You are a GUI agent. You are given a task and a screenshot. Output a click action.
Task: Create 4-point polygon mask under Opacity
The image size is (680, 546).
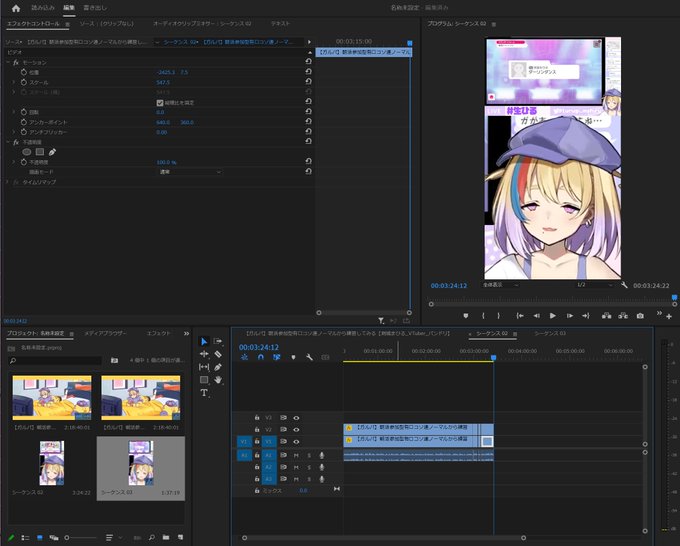click(40, 152)
